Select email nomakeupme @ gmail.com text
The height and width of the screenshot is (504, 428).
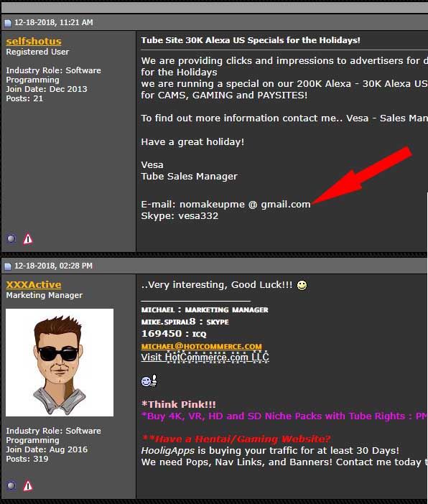tap(245, 205)
